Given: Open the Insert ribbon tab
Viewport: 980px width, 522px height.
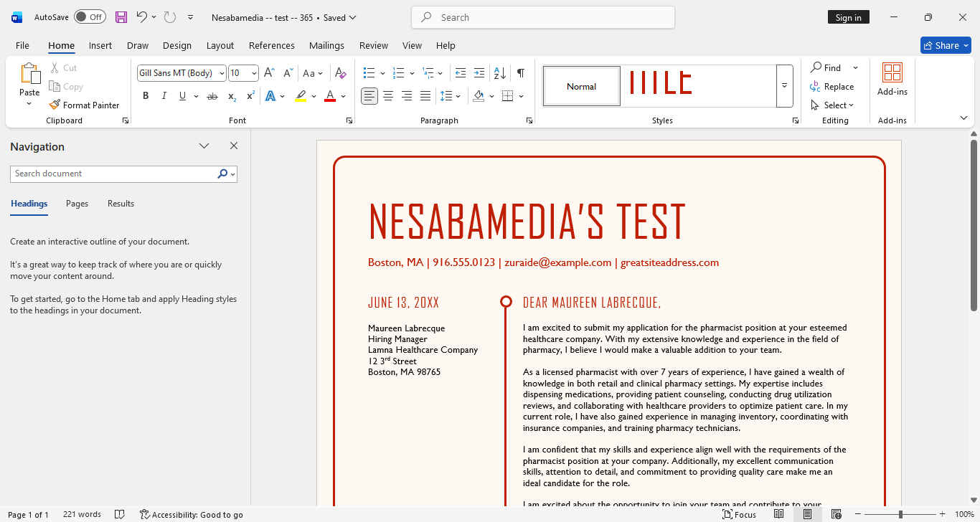Looking at the screenshot, I should pyautogui.click(x=100, y=45).
